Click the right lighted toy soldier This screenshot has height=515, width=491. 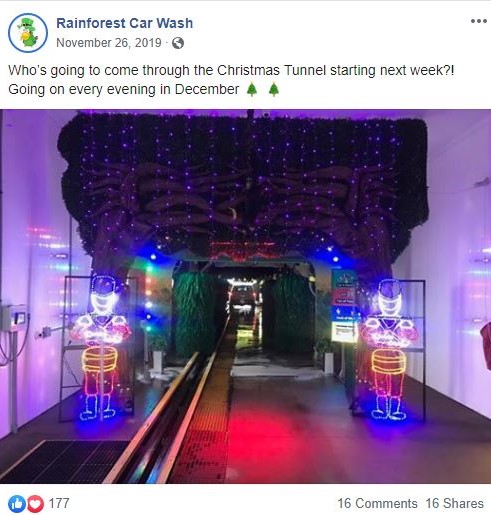(389, 348)
